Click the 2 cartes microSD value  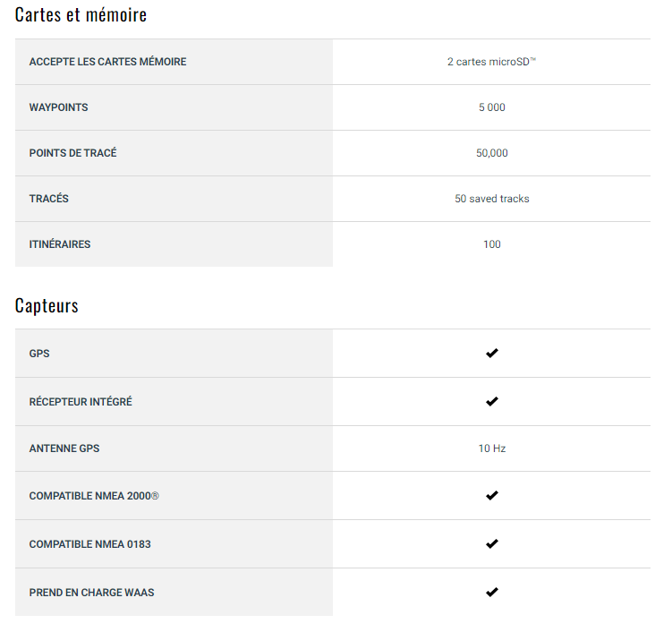[x=491, y=62]
